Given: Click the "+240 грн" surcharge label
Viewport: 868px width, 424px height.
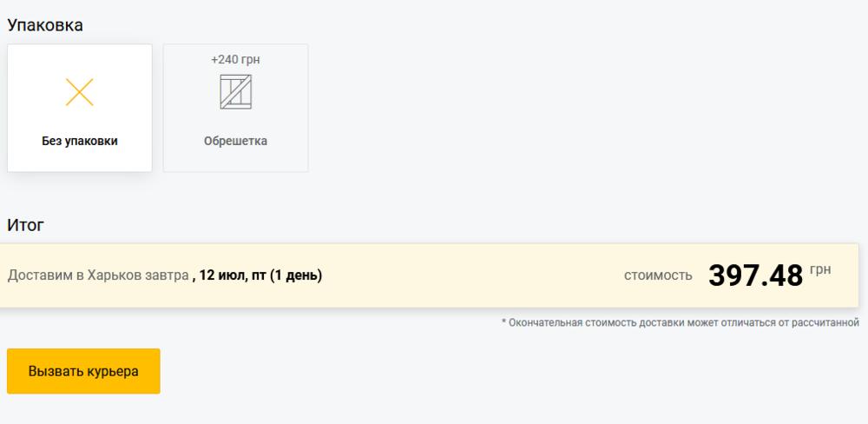Looking at the screenshot, I should click(x=235, y=60).
